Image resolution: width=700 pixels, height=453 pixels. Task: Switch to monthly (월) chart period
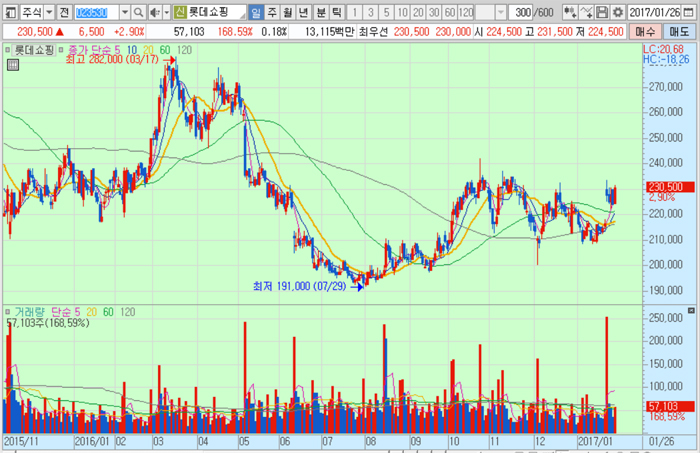tap(289, 13)
